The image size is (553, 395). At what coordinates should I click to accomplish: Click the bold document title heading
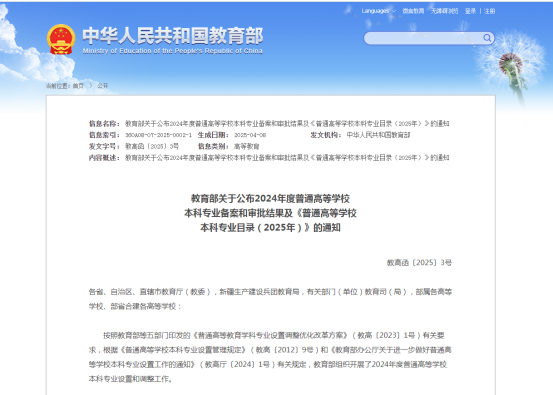[x=270, y=213]
